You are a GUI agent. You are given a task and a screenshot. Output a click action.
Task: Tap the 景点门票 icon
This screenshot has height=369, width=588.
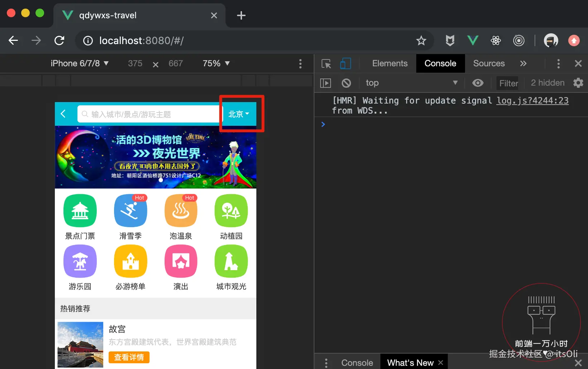pos(80,211)
